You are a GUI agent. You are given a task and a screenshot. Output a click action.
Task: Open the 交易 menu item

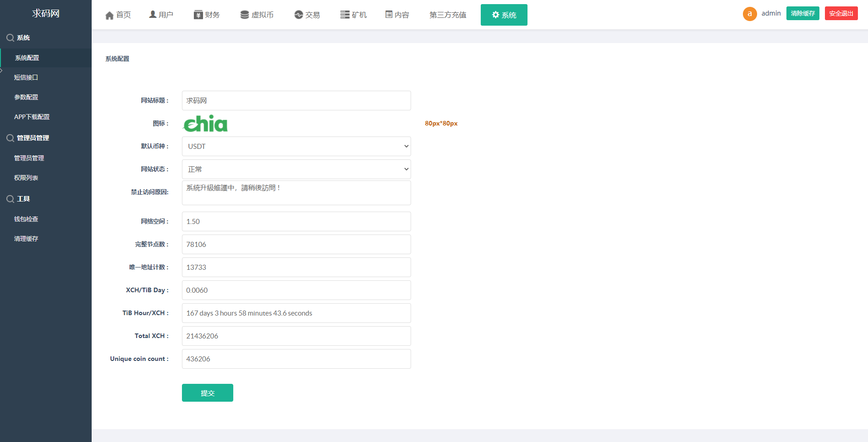tap(307, 15)
